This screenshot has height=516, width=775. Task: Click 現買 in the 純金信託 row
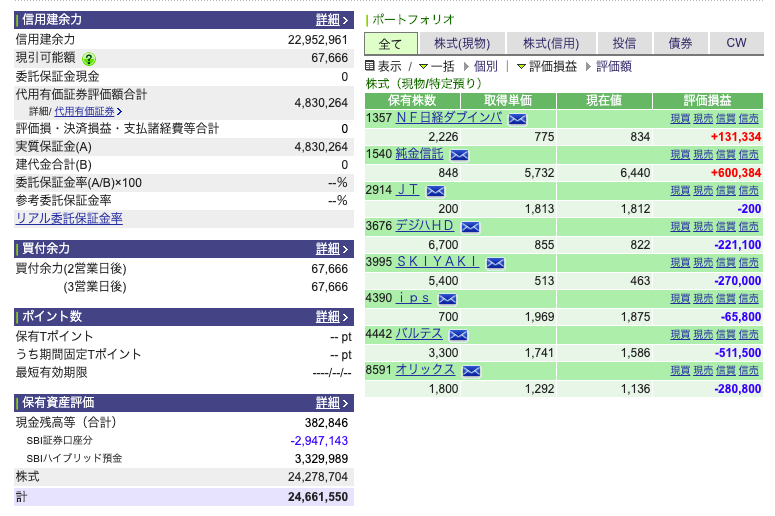pos(680,155)
